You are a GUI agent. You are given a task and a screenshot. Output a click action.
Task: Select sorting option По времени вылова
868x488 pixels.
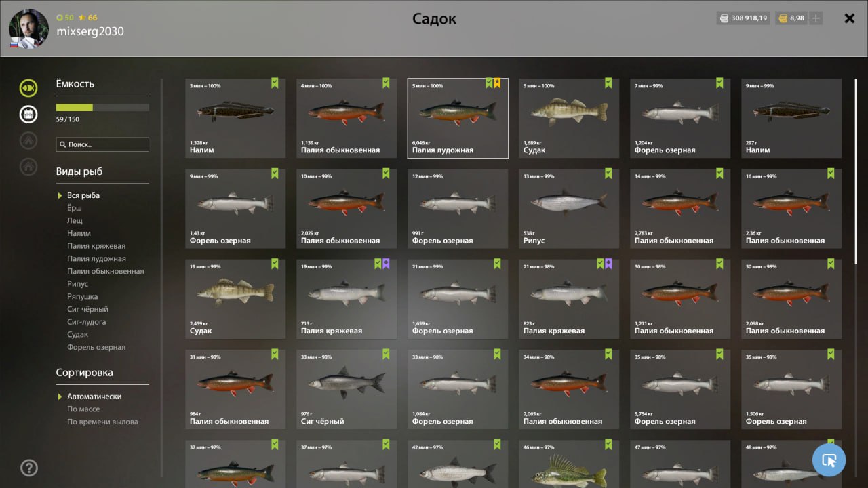pyautogui.click(x=102, y=422)
